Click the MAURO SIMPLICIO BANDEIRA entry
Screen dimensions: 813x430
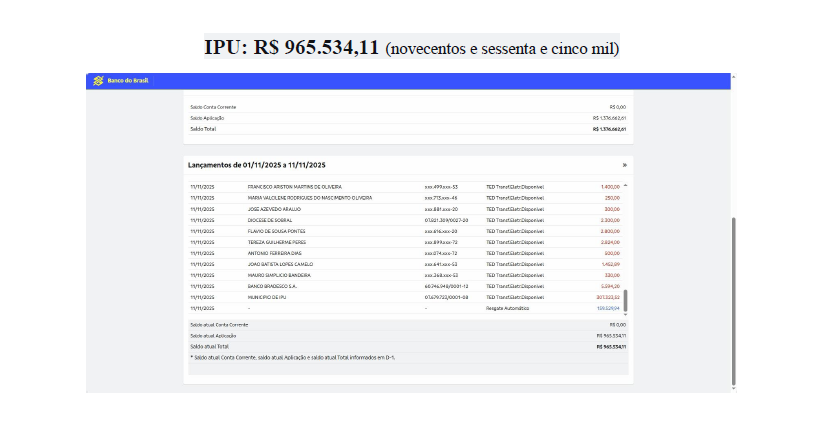tap(279, 275)
